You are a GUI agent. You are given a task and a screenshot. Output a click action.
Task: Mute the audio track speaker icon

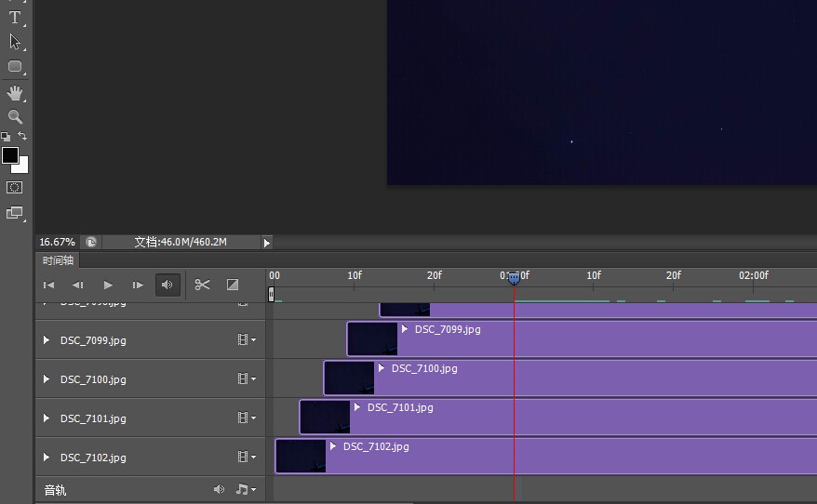pos(219,490)
